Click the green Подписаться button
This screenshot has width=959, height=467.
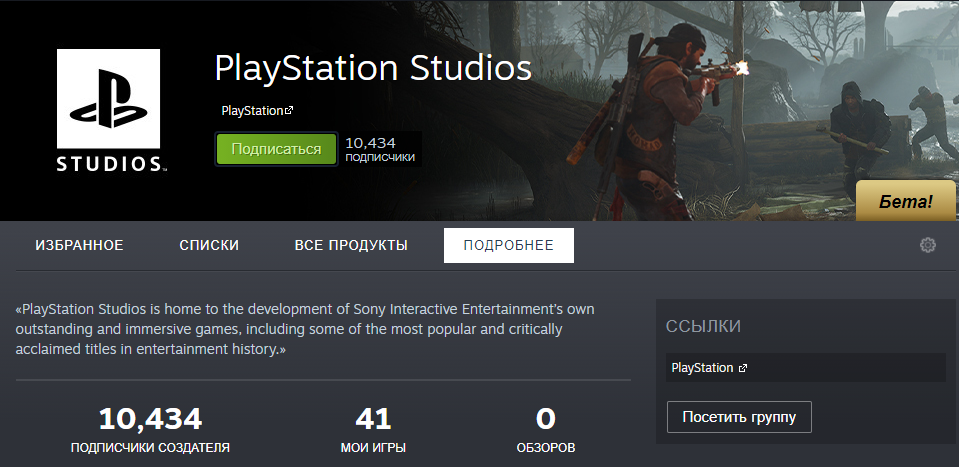(x=276, y=149)
